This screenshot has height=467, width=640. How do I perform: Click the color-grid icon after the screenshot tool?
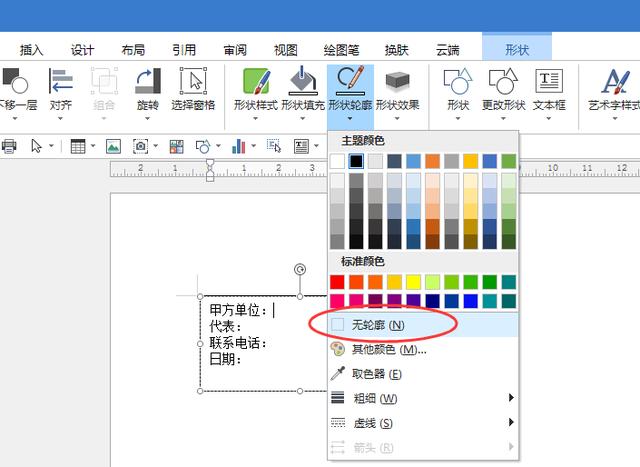coord(176,146)
